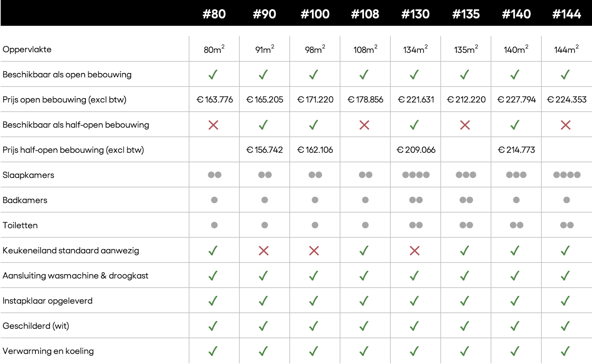Click two bathroom dots under #135
Viewport: 592px width, 364px height.
pos(466,200)
